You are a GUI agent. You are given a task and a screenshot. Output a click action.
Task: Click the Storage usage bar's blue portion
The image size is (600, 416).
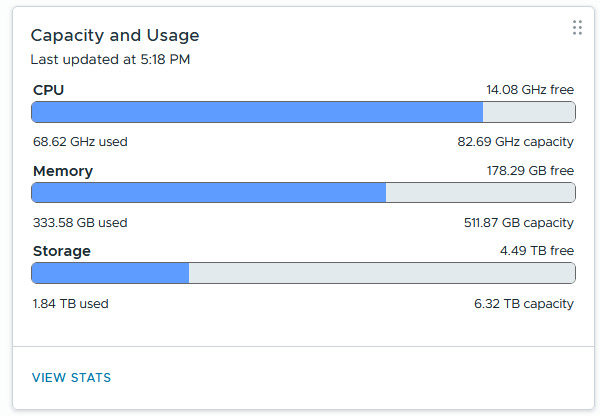tap(110, 273)
